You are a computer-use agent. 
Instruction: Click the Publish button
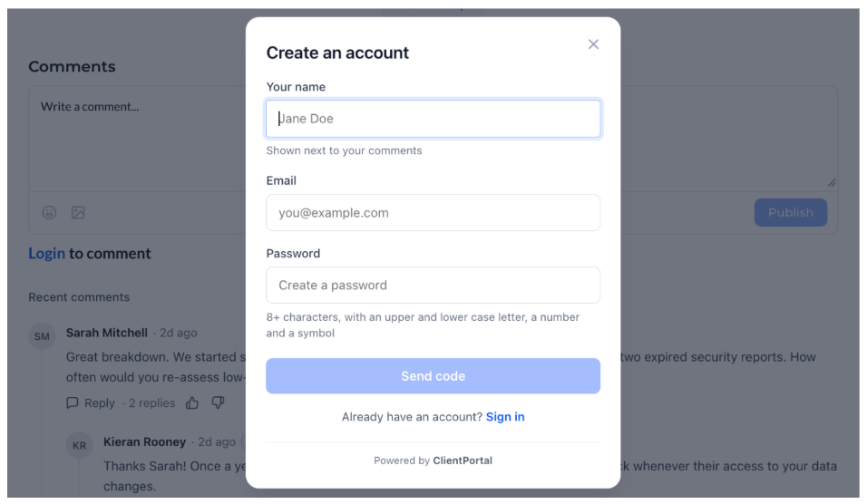791,212
